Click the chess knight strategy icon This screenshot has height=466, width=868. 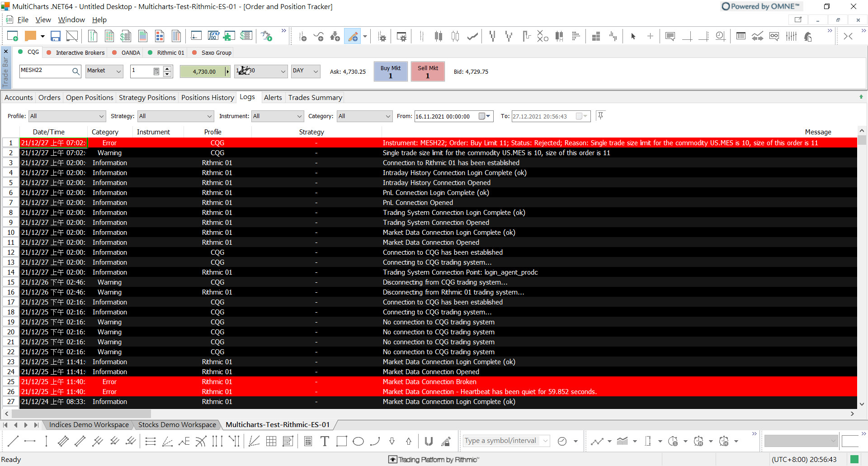coord(808,36)
